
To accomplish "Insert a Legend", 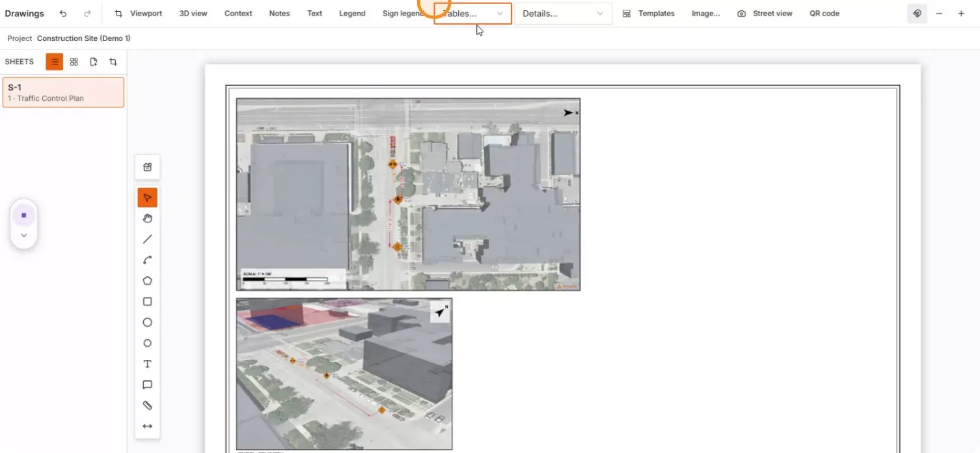I will coord(352,14).
